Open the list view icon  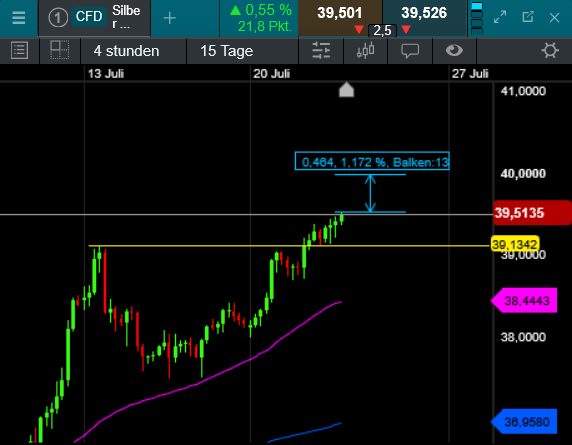click(19, 51)
